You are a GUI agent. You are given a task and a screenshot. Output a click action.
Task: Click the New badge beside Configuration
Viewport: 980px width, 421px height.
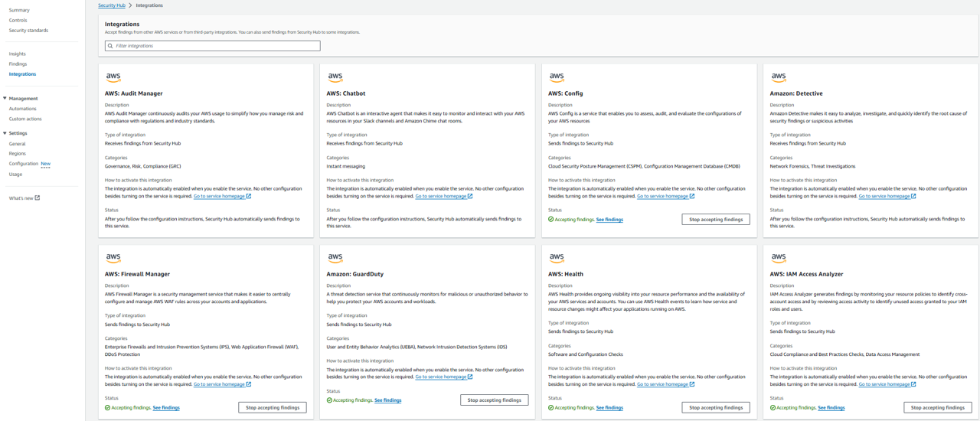[x=45, y=164]
